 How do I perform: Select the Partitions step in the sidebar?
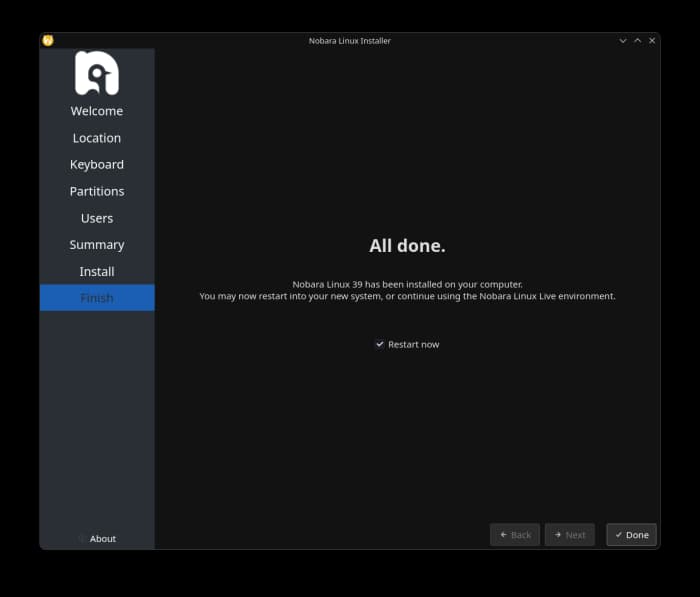(97, 191)
